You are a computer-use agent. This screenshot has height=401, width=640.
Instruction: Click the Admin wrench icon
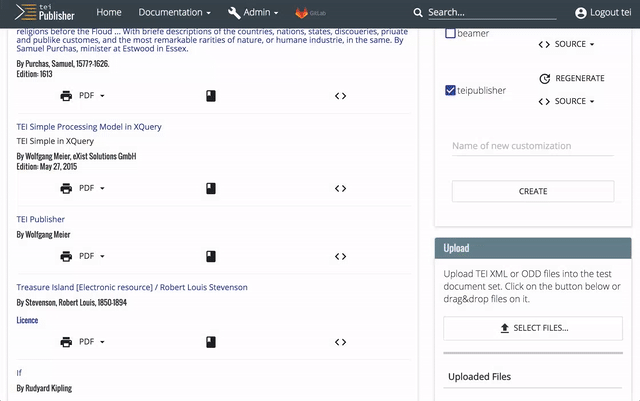pos(234,13)
